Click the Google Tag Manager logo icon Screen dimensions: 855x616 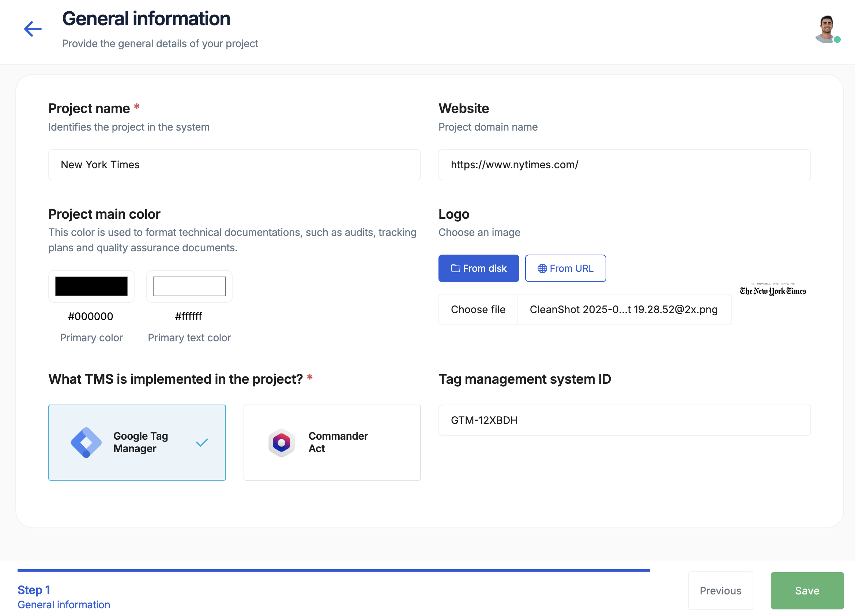click(x=86, y=442)
